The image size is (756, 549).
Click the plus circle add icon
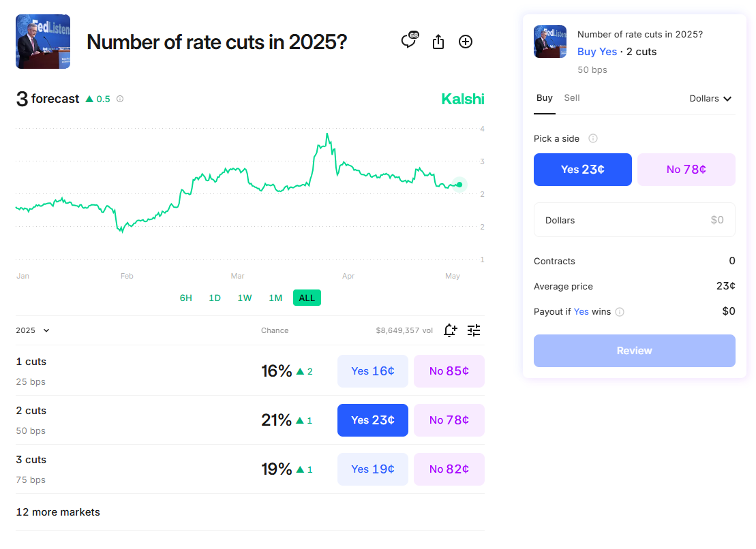tap(466, 42)
